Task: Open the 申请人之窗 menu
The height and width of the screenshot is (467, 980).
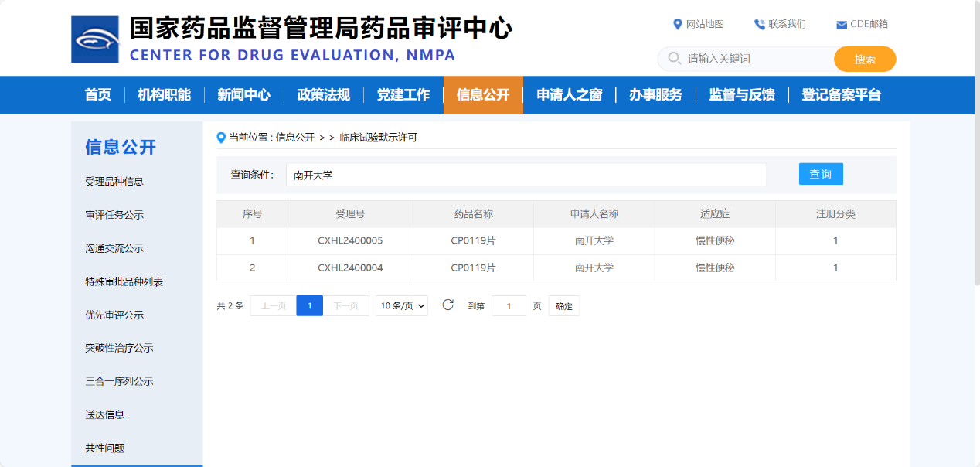Action: pyautogui.click(x=570, y=95)
